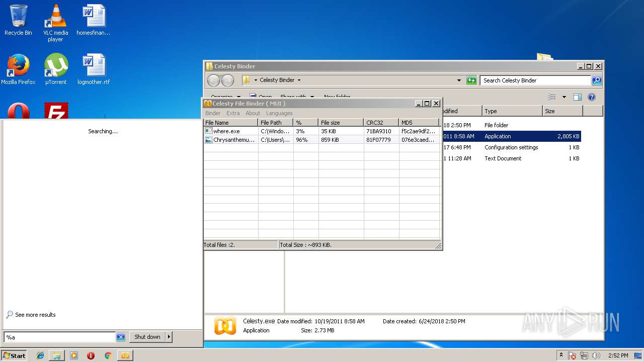Image resolution: width=644 pixels, height=362 pixels.
Task: Click the New folder button
Action: pos(337,97)
